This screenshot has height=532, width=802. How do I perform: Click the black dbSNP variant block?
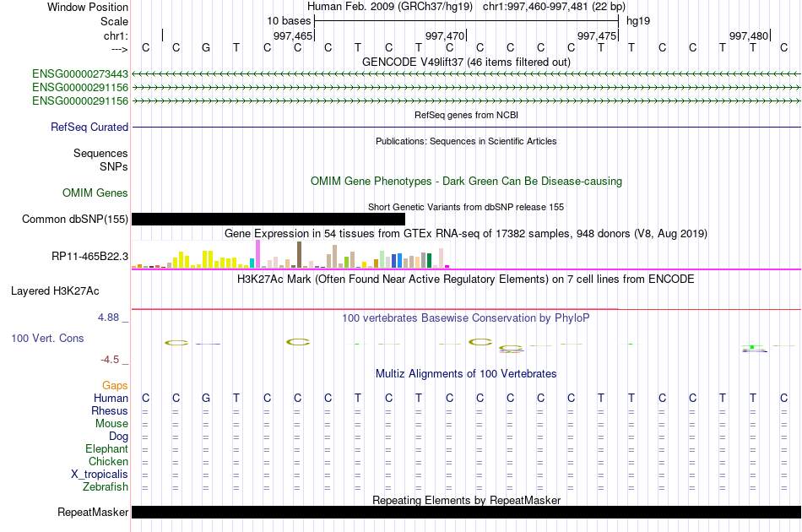(268, 220)
